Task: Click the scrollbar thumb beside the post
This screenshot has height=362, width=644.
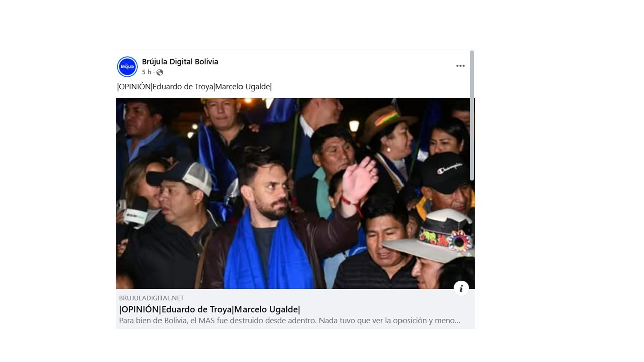Action: pyautogui.click(x=472, y=116)
